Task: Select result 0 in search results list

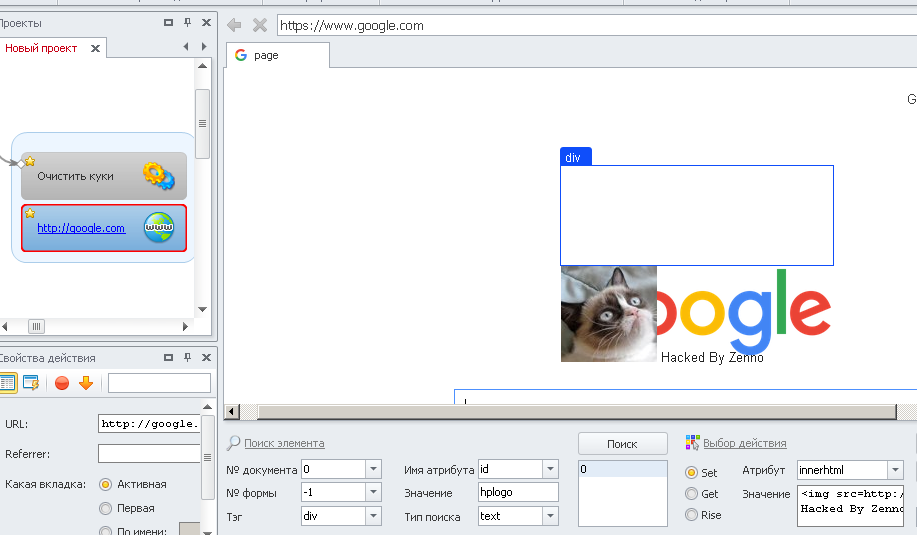Action: pos(622,469)
